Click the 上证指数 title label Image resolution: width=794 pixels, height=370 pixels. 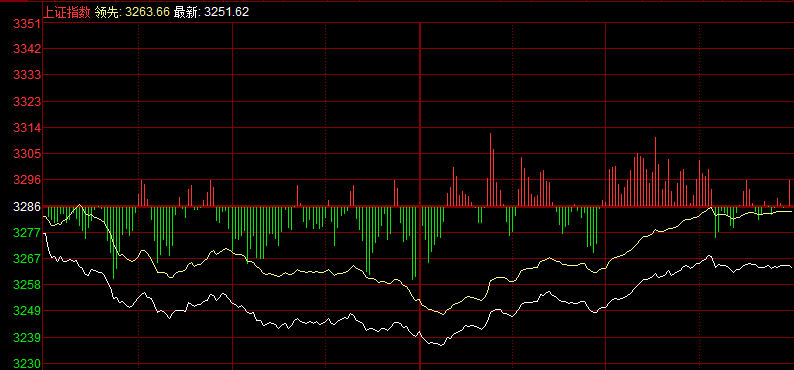point(67,12)
